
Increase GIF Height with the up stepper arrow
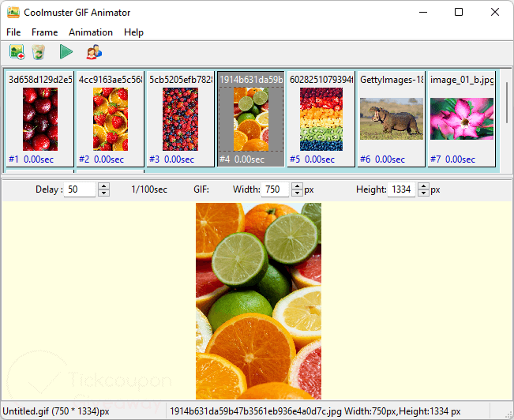tap(423, 186)
